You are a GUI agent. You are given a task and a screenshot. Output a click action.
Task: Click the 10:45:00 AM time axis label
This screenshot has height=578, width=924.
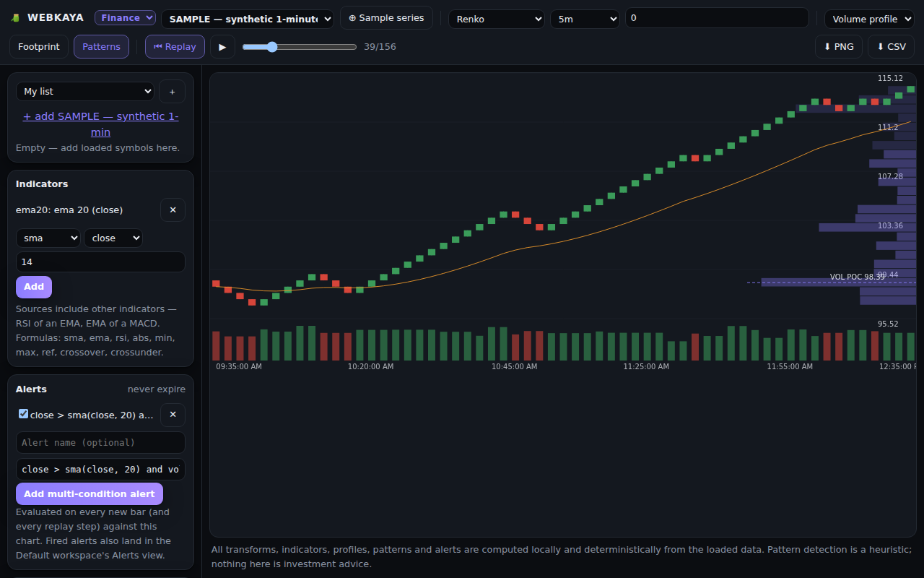(x=515, y=366)
